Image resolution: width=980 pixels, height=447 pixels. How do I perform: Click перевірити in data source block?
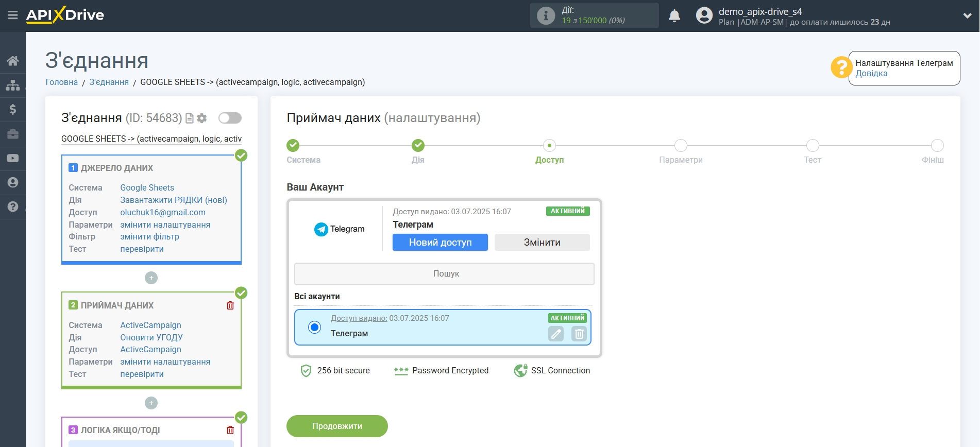pos(142,249)
